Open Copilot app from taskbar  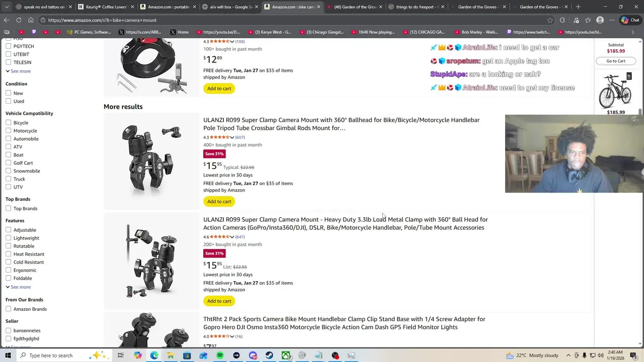137,355
